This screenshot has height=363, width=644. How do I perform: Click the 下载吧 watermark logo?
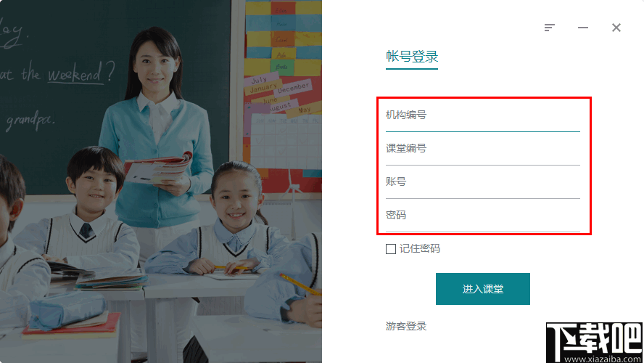pyautogui.click(x=594, y=338)
